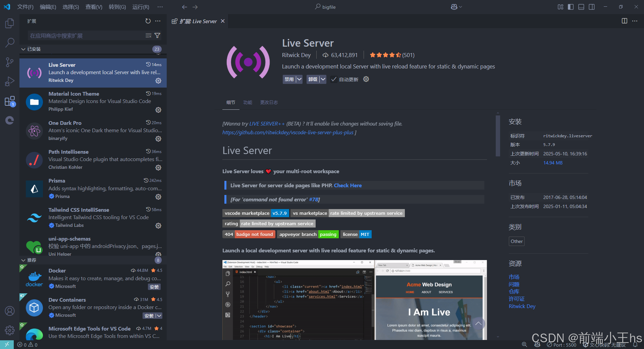
Task: Open the Edit menu
Action: click(48, 7)
